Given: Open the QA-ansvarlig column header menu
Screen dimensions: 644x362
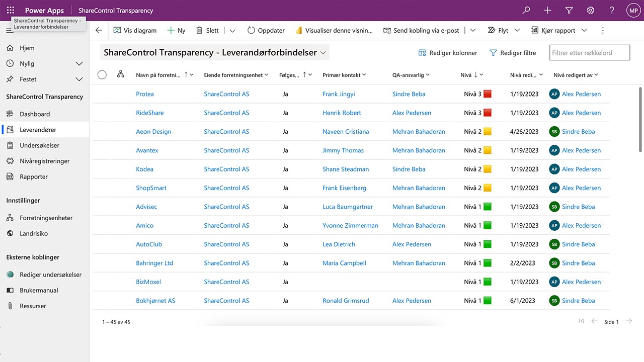Looking at the screenshot, I should pos(411,74).
